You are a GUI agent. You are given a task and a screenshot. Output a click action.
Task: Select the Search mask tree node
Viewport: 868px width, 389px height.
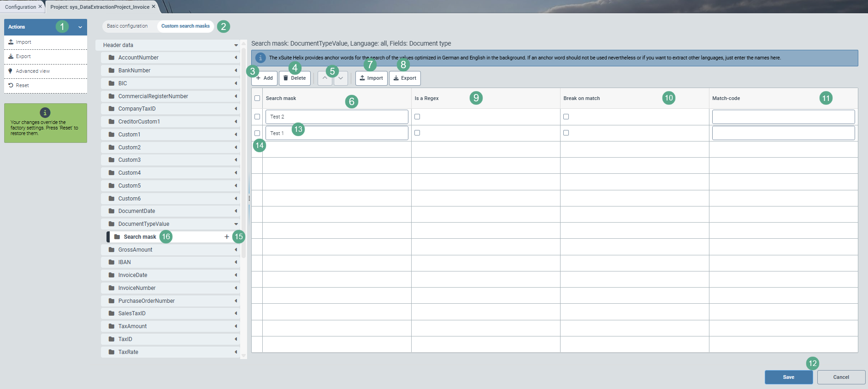point(173,237)
